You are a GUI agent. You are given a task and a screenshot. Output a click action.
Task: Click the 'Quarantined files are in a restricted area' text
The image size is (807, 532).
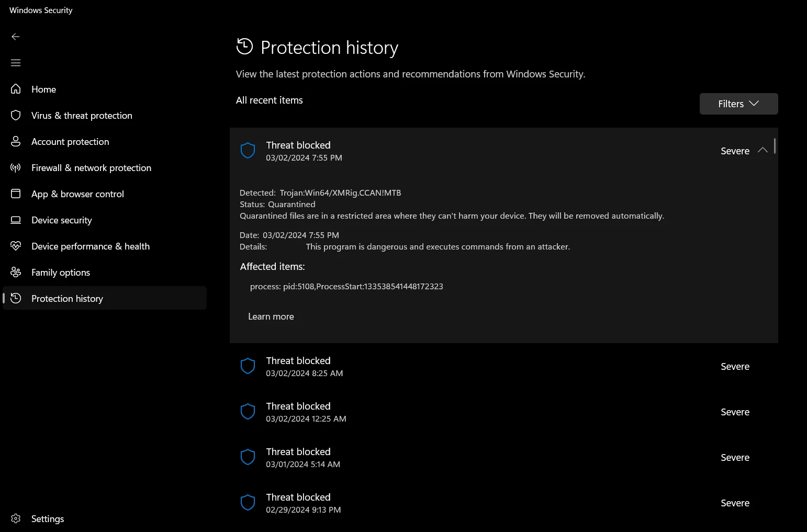[452, 216]
